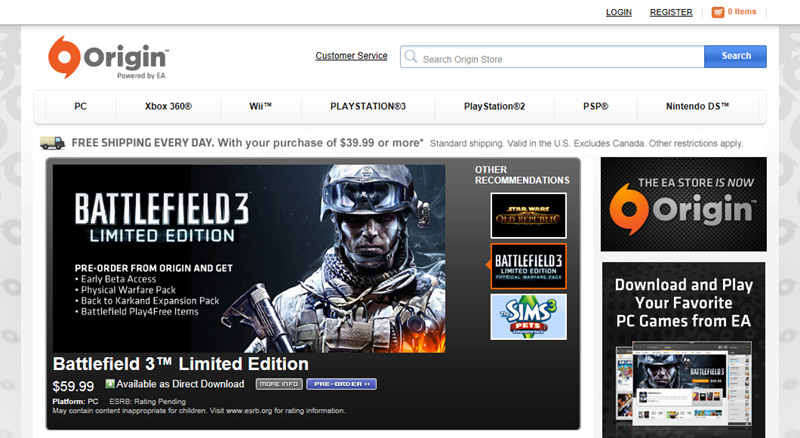Click the magnifying glass search icon
Screen dimensions: 800x438
(x=411, y=57)
